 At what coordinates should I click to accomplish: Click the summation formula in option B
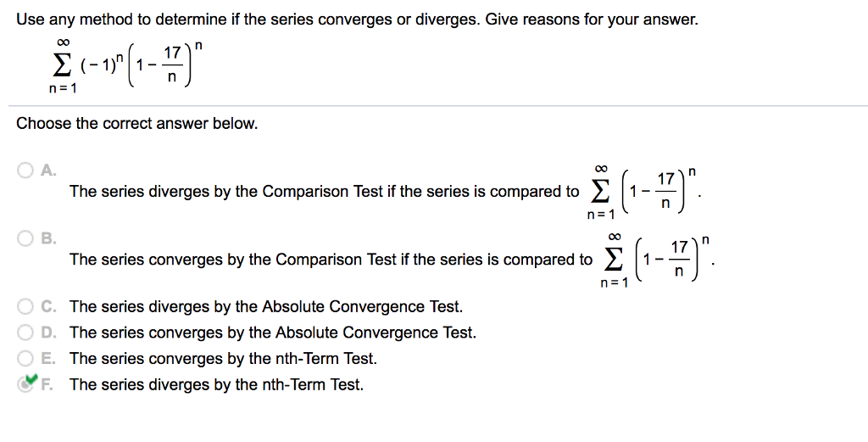[x=658, y=260]
